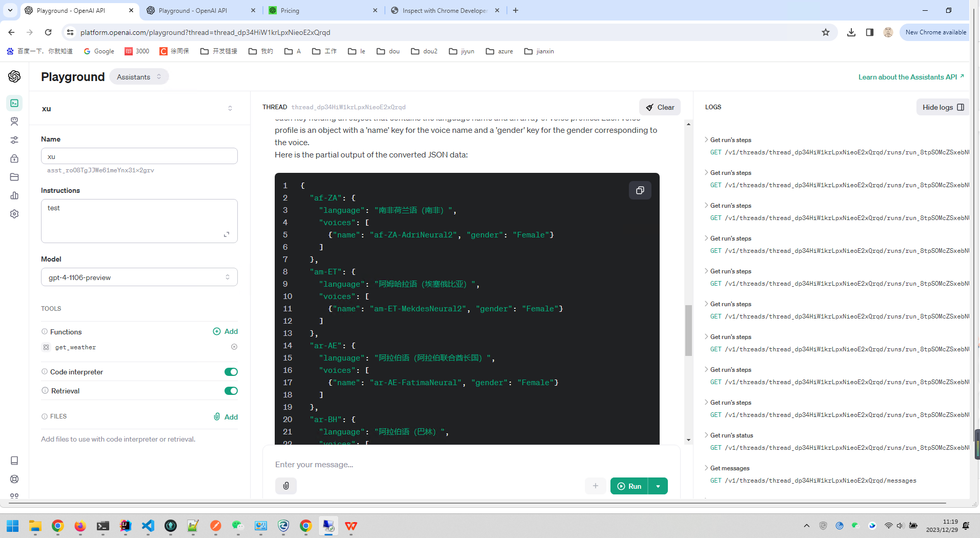This screenshot has height=538, width=980.
Task: Toggle Code interpreter off
Action: pyautogui.click(x=231, y=372)
